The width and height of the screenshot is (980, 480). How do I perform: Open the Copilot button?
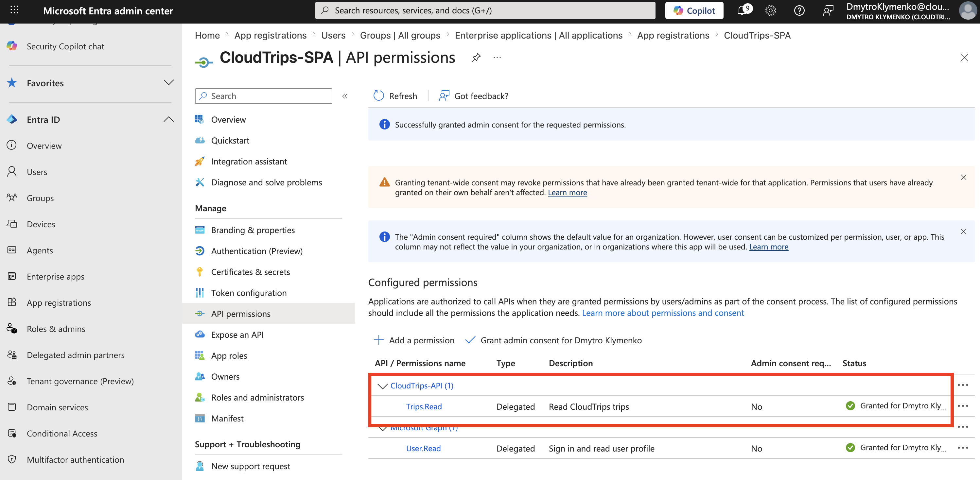694,11
